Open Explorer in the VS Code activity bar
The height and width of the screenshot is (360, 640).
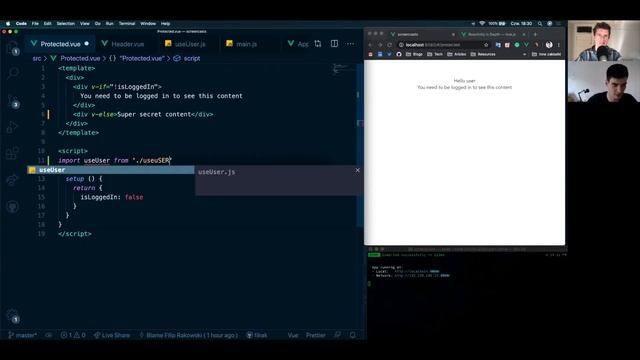(x=13, y=47)
